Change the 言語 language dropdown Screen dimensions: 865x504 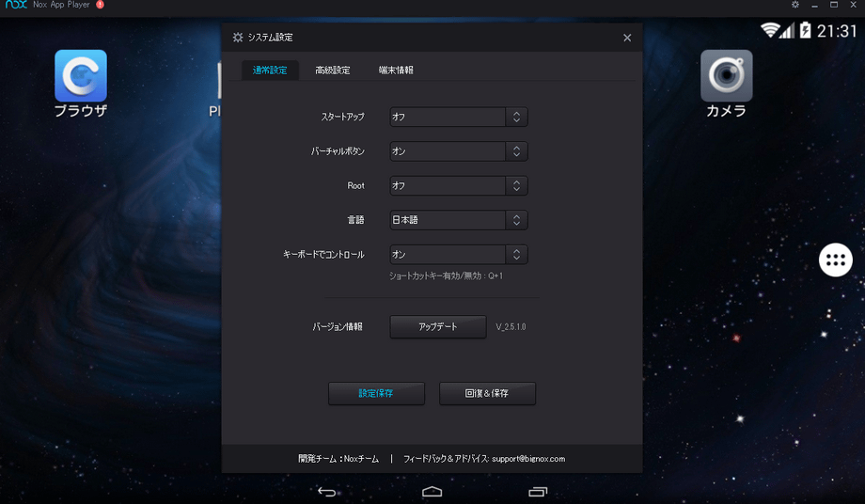458,220
